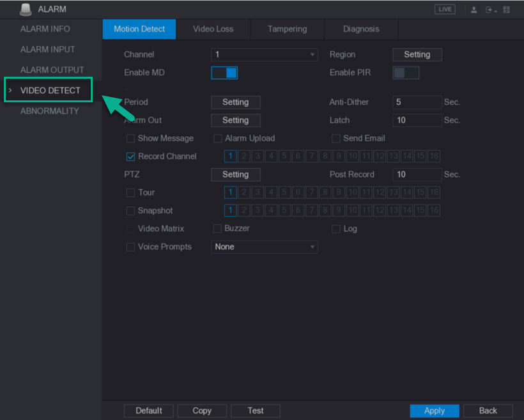This screenshot has width=524, height=420.
Task: Edit the Post Record seconds field
Action: pos(417,175)
